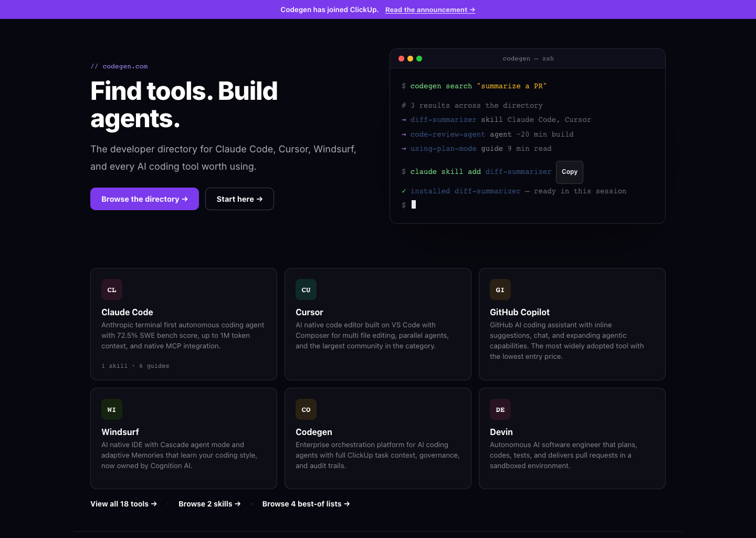Open the Codegen card title
The image size is (756, 538).
(x=314, y=432)
